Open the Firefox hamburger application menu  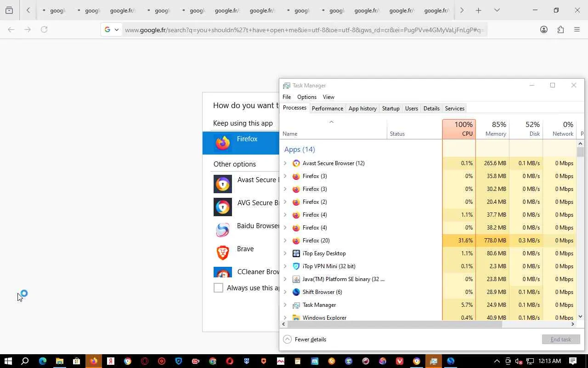577,29
